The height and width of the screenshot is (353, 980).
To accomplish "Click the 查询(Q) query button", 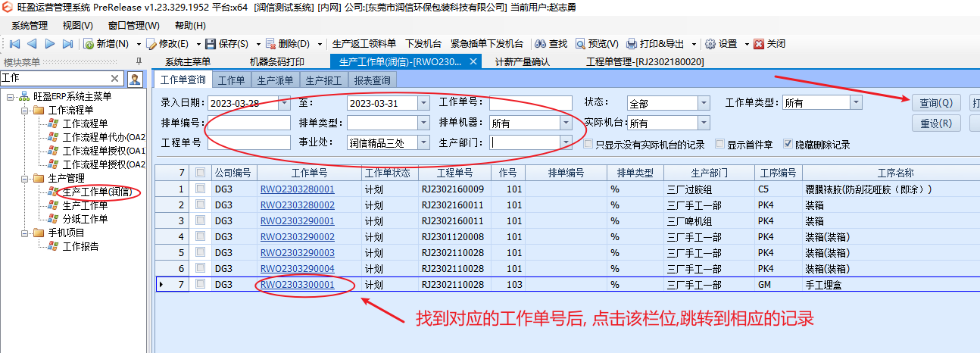I will 936,103.
